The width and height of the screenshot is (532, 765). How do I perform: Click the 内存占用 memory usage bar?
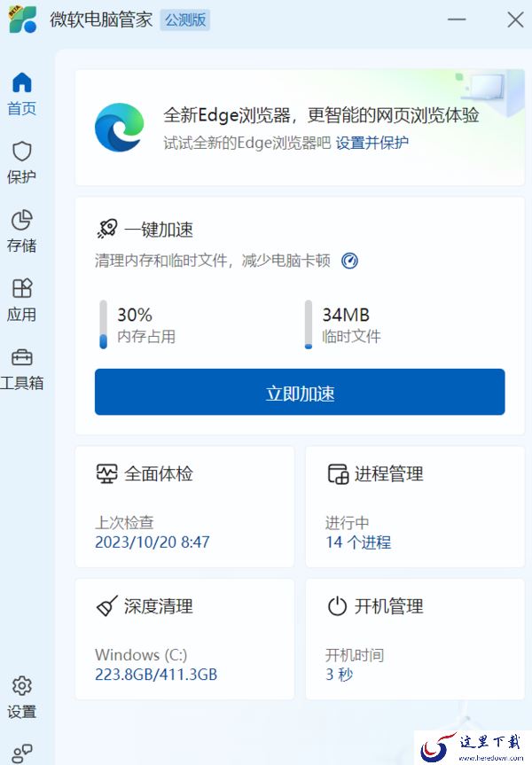point(103,324)
